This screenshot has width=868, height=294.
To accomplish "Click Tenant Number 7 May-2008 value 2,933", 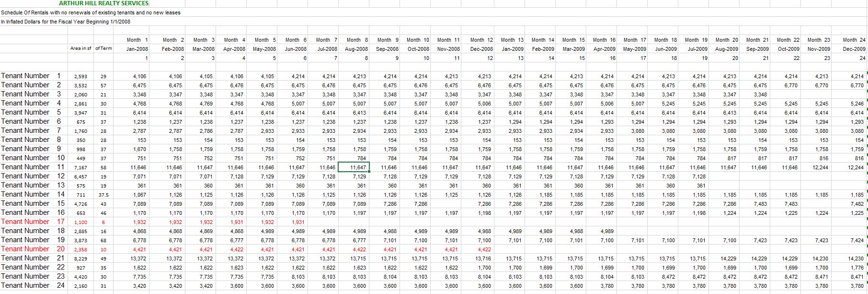I will pyautogui.click(x=268, y=131).
